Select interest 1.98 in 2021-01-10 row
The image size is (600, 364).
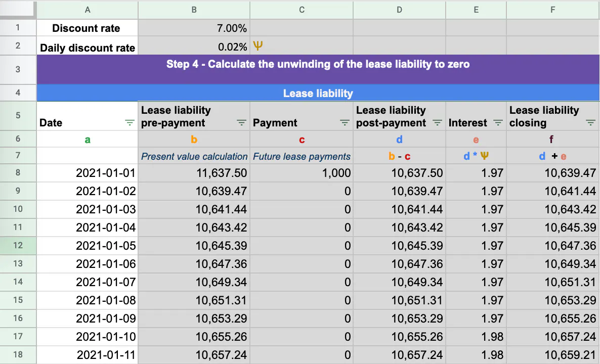pos(476,337)
